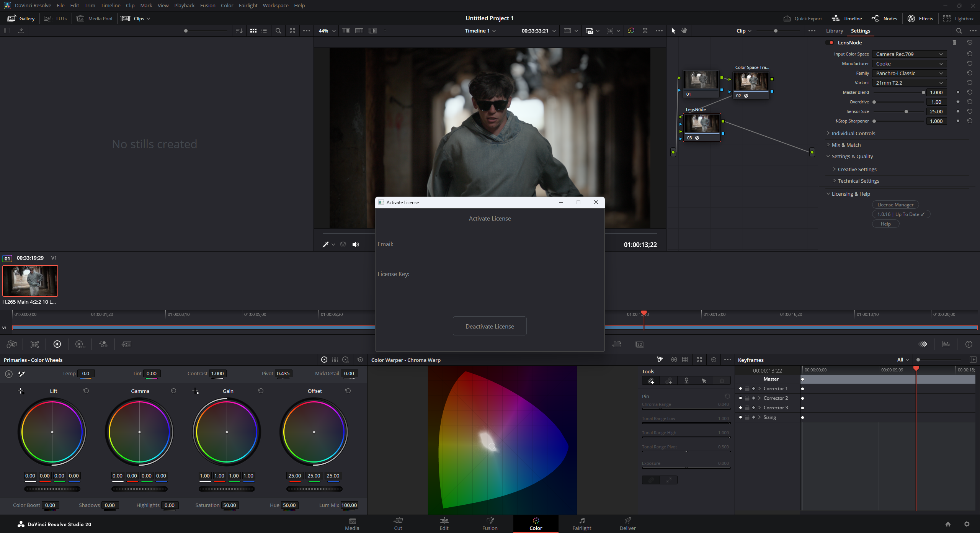Image resolution: width=980 pixels, height=533 pixels.
Task: Select the hand pan tool in node editor
Action: pos(684,31)
